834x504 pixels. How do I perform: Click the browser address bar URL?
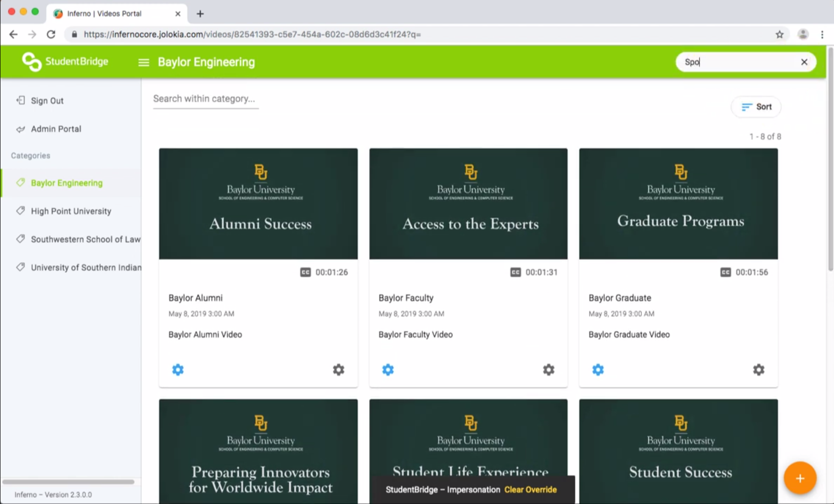[x=252, y=35]
